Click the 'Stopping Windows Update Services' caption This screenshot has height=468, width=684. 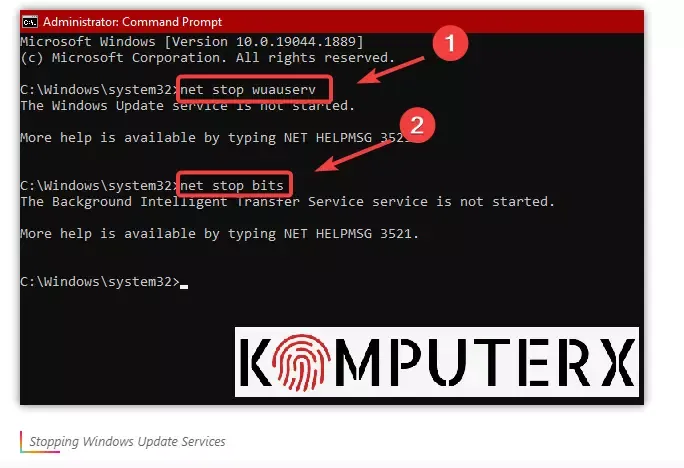127,441
